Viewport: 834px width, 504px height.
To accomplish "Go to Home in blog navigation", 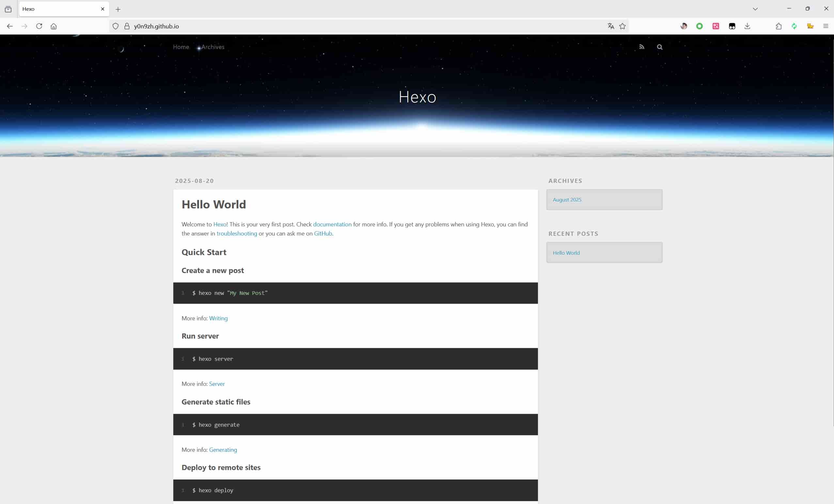I will tap(181, 47).
